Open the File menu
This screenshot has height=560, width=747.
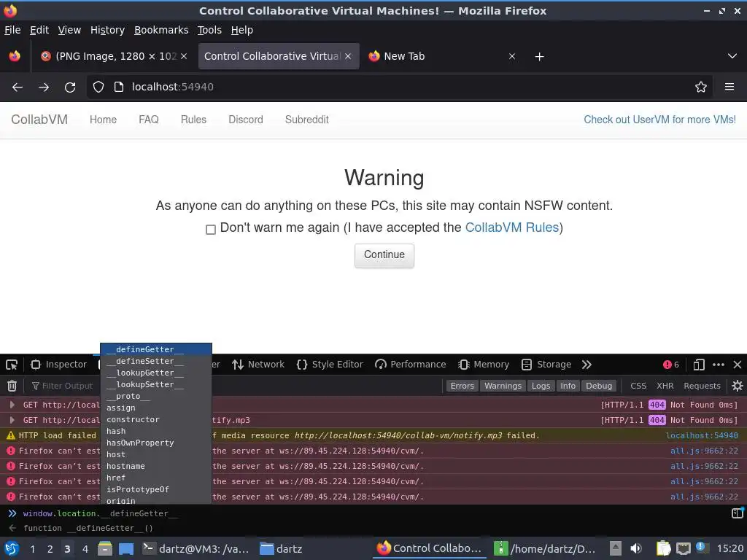12,30
